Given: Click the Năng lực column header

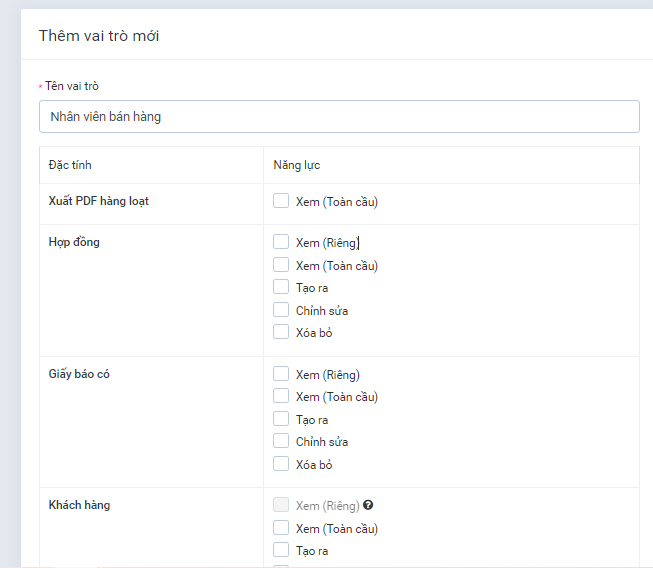Looking at the screenshot, I should (x=297, y=165).
